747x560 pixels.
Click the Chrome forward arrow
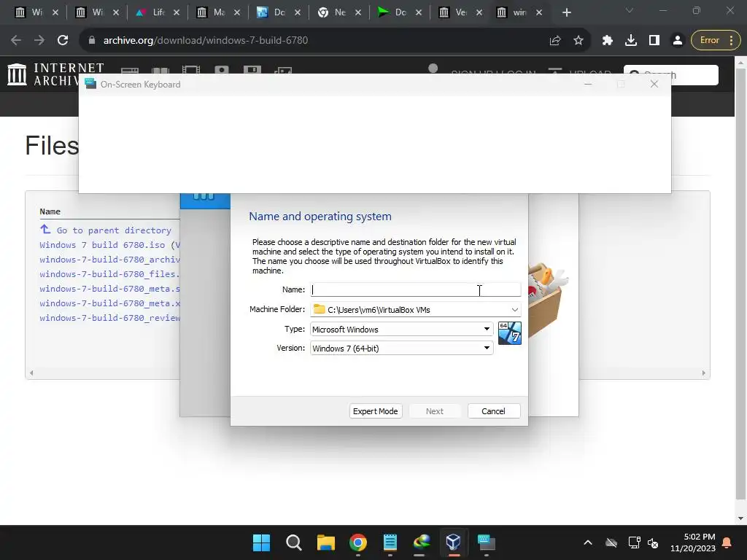pyautogui.click(x=39, y=41)
